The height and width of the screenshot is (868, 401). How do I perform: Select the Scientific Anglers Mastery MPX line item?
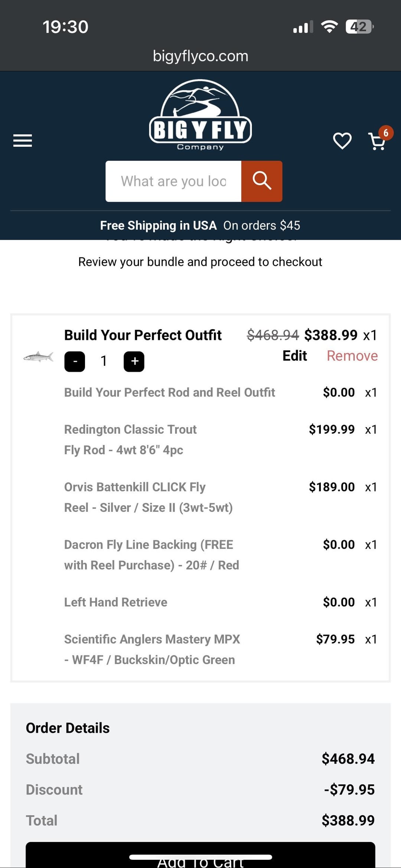pyautogui.click(x=152, y=649)
